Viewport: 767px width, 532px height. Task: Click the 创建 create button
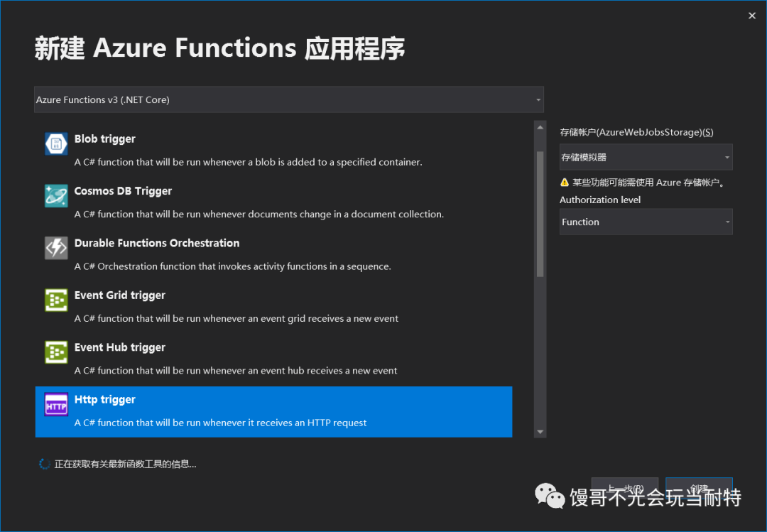pyautogui.click(x=699, y=489)
